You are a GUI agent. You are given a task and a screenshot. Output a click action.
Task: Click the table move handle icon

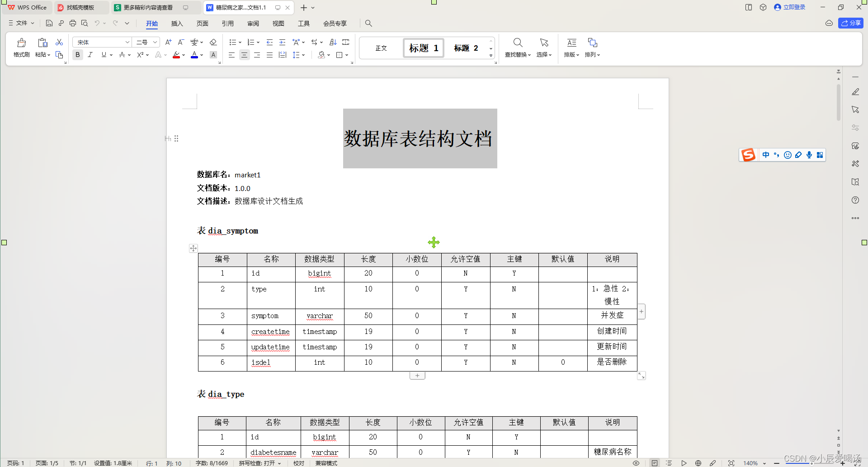click(x=193, y=248)
